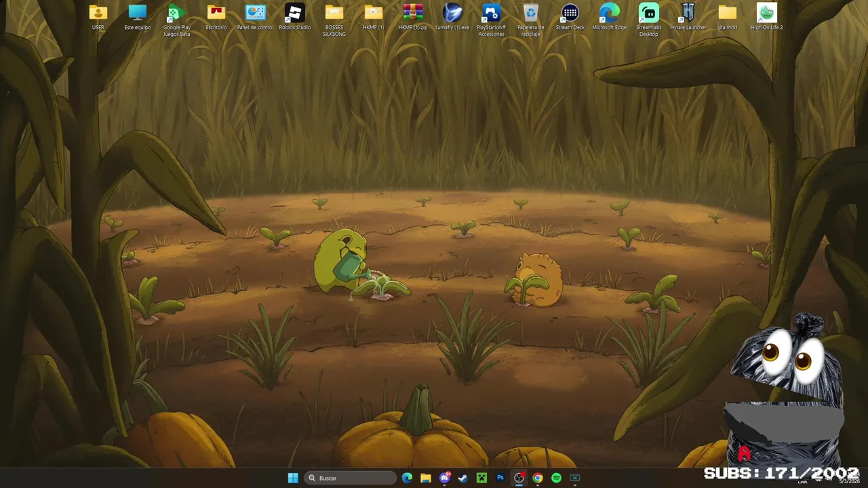868x488 pixels.
Task: Open Steam from the taskbar
Action: (x=462, y=478)
